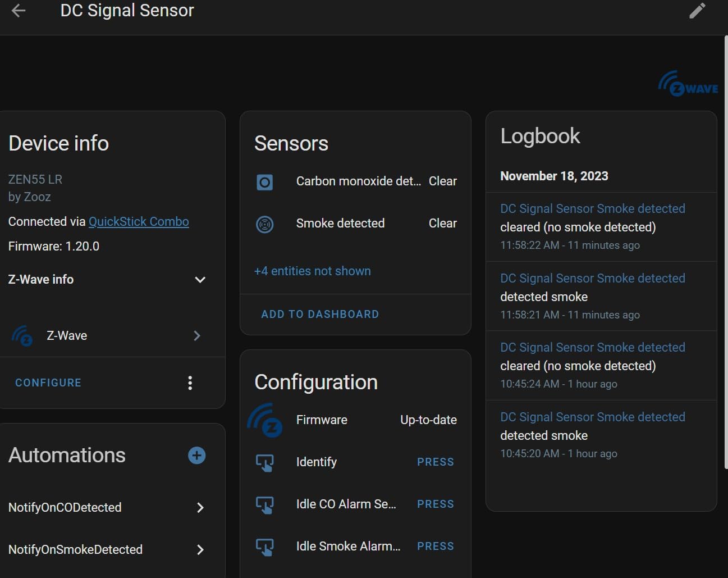The height and width of the screenshot is (578, 728).
Task: Click CONFIGURE in Device info
Action: (48, 383)
